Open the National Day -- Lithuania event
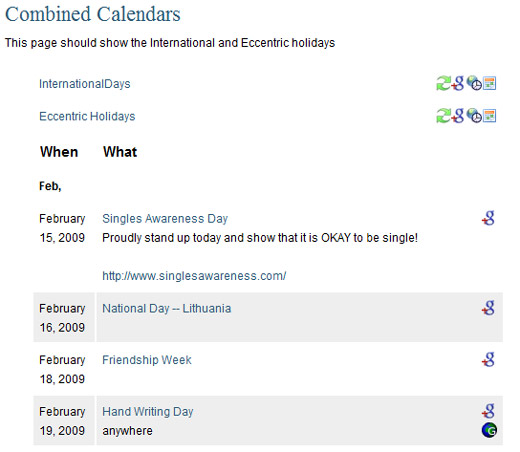The height and width of the screenshot is (452, 520). pyautogui.click(x=167, y=309)
